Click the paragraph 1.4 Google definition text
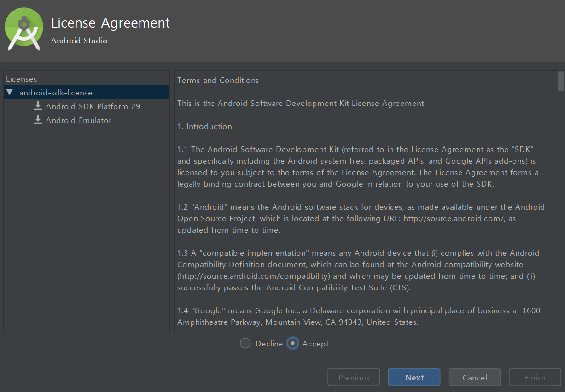 [x=359, y=316]
